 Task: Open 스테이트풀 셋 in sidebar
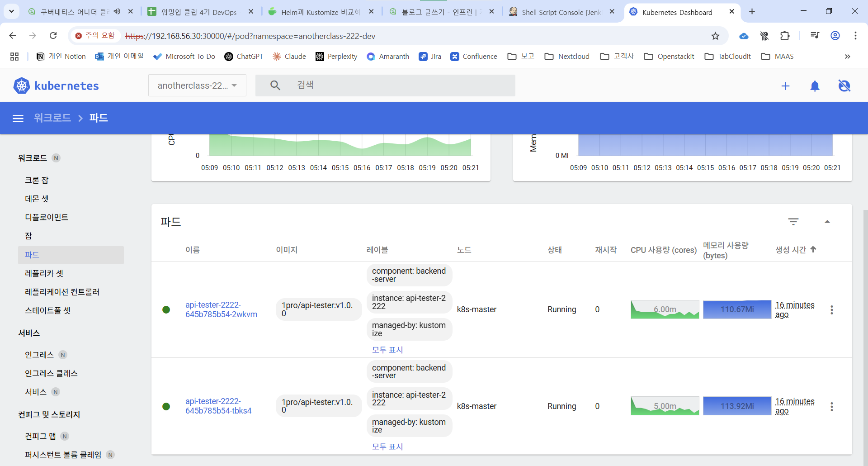[47, 310]
